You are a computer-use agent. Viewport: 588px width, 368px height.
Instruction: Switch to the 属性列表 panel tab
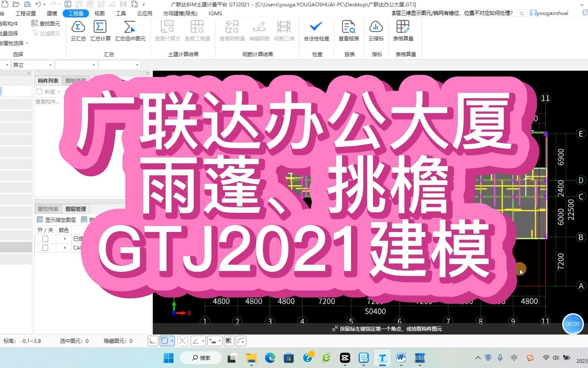(48, 209)
